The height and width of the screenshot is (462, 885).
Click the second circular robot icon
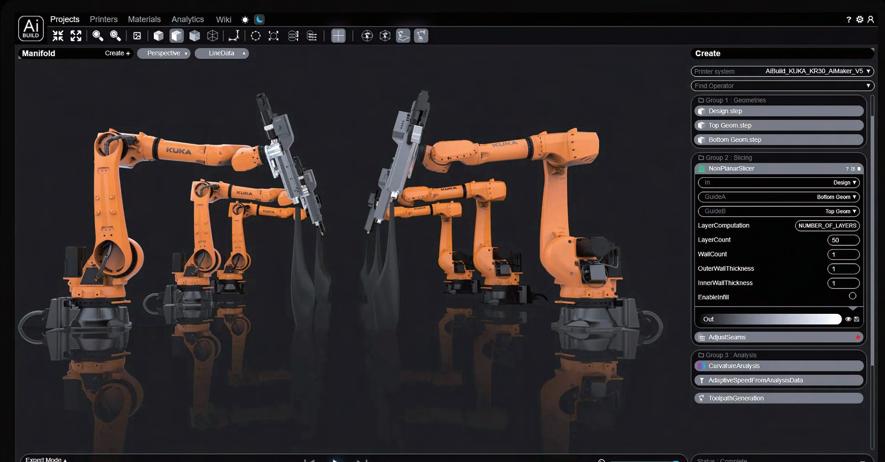tap(385, 36)
